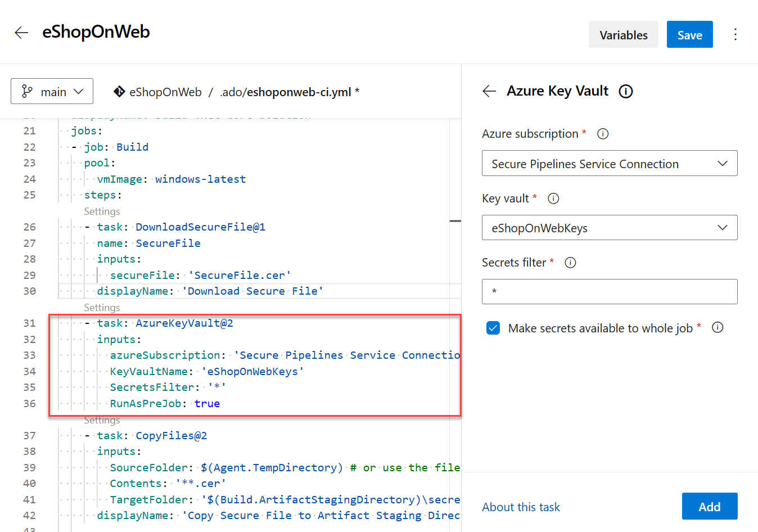Image resolution: width=758 pixels, height=532 pixels.
Task: Click the back arrow in Azure Key Vault panel
Action: click(x=489, y=91)
